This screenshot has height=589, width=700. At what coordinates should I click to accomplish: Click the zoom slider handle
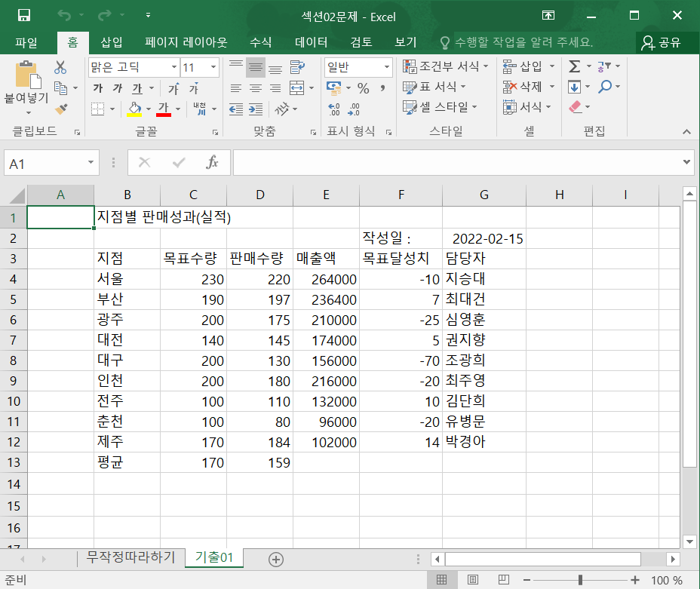[580, 580]
